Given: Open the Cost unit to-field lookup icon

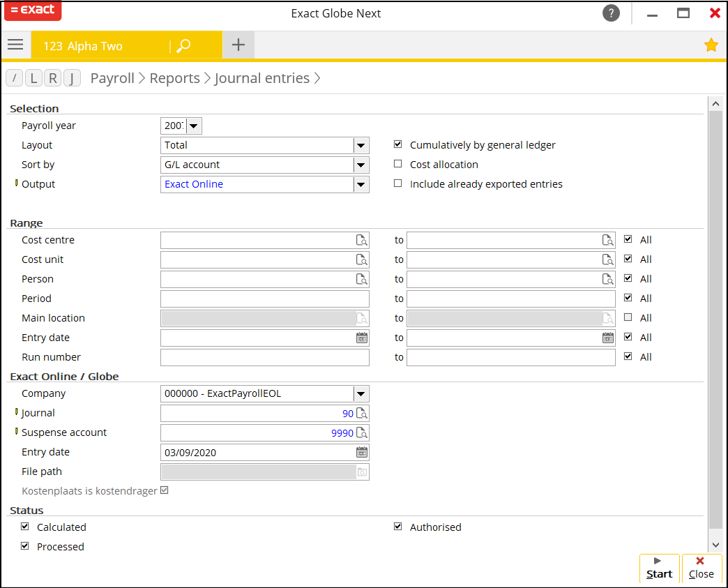Looking at the screenshot, I should (x=607, y=259).
